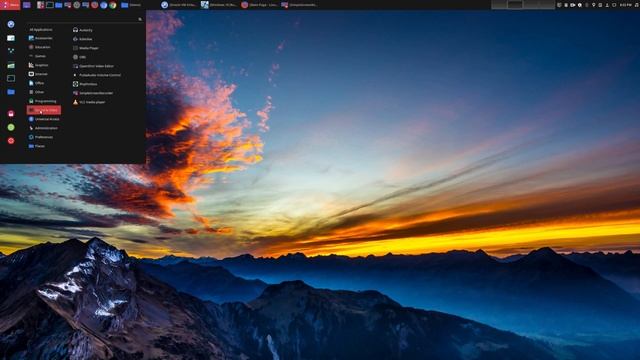The image size is (640, 360).
Task: Open the Accessories category
Action: point(40,38)
